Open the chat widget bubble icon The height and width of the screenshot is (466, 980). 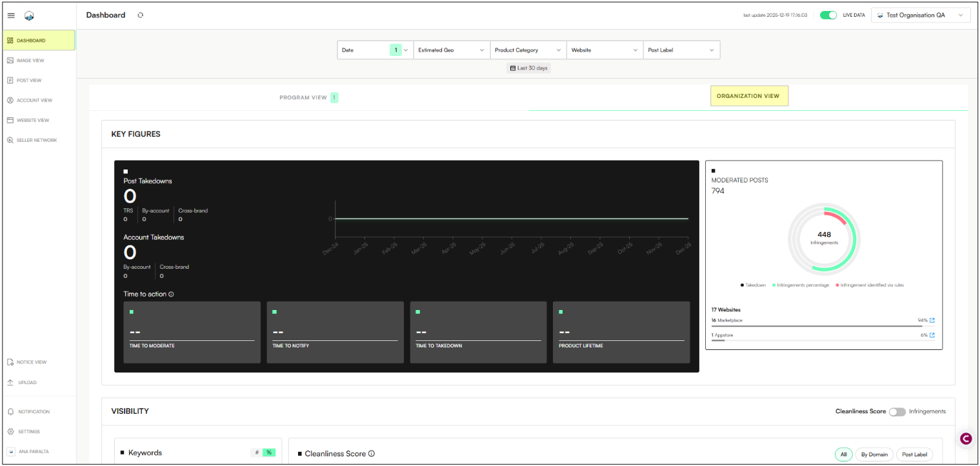[x=966, y=438]
